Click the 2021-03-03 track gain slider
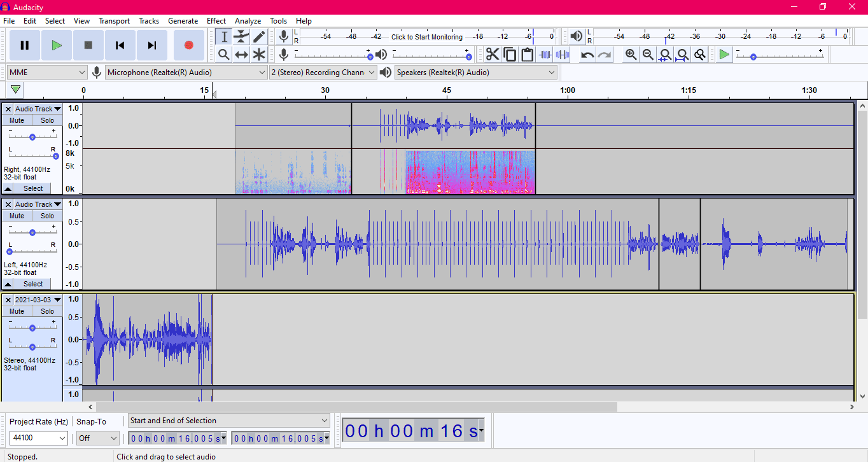 click(32, 328)
